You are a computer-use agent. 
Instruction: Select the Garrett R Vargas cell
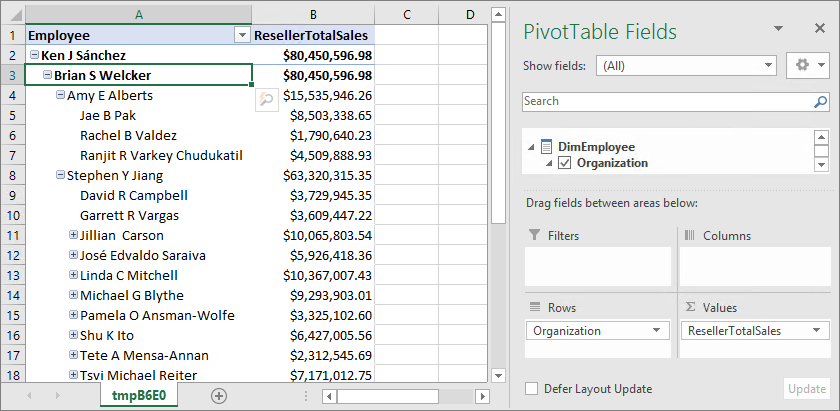tap(139, 215)
